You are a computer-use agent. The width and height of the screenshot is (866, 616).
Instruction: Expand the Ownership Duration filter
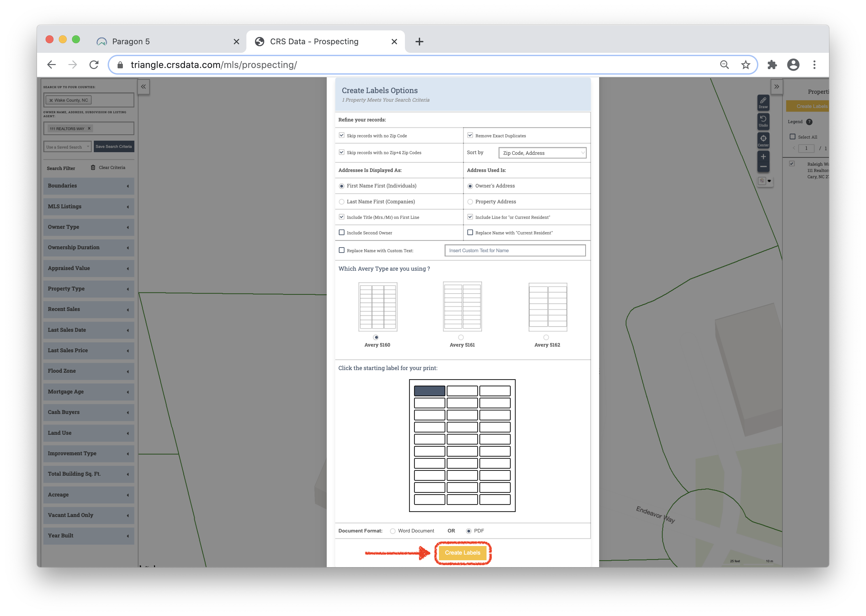[89, 248]
